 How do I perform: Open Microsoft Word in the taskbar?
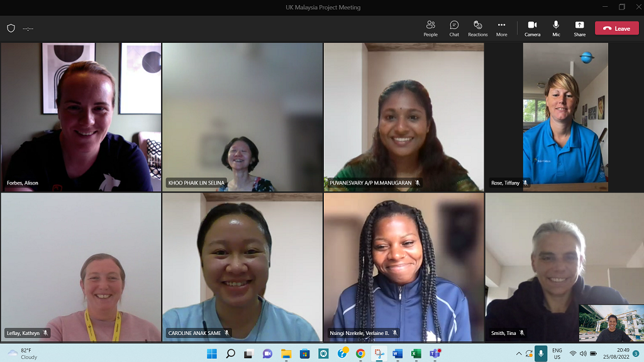pyautogui.click(x=397, y=354)
